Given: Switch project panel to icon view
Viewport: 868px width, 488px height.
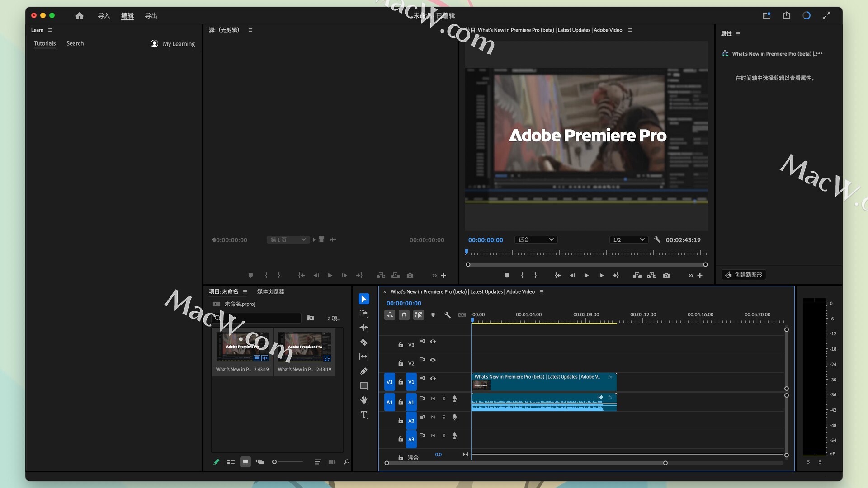Looking at the screenshot, I should click(245, 462).
